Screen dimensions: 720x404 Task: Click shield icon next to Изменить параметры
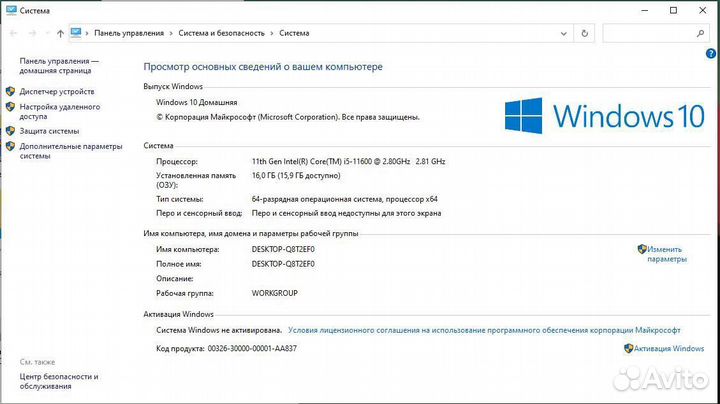642,249
